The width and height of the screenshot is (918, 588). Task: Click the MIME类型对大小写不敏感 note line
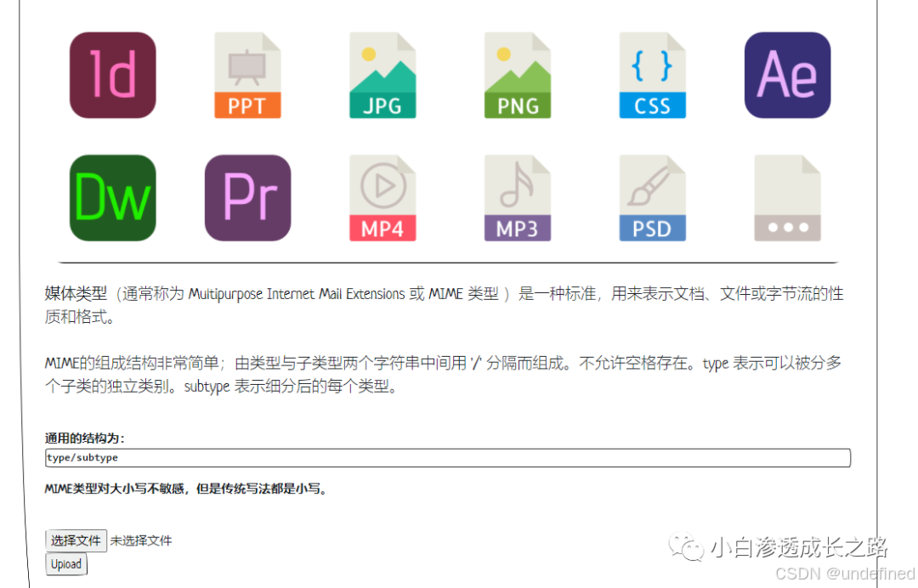click(185, 489)
